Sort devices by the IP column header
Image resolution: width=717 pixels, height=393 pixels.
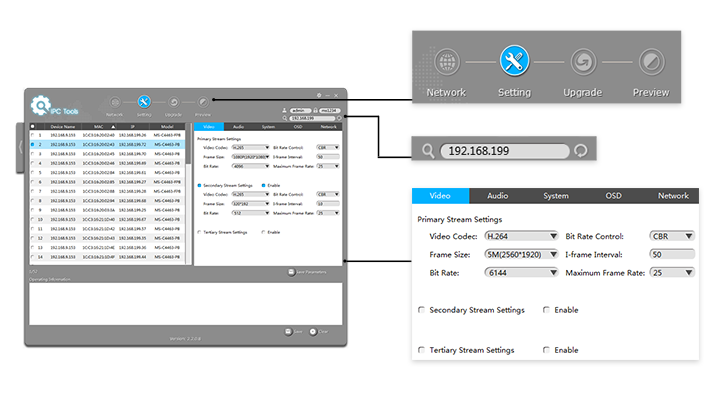click(133, 127)
